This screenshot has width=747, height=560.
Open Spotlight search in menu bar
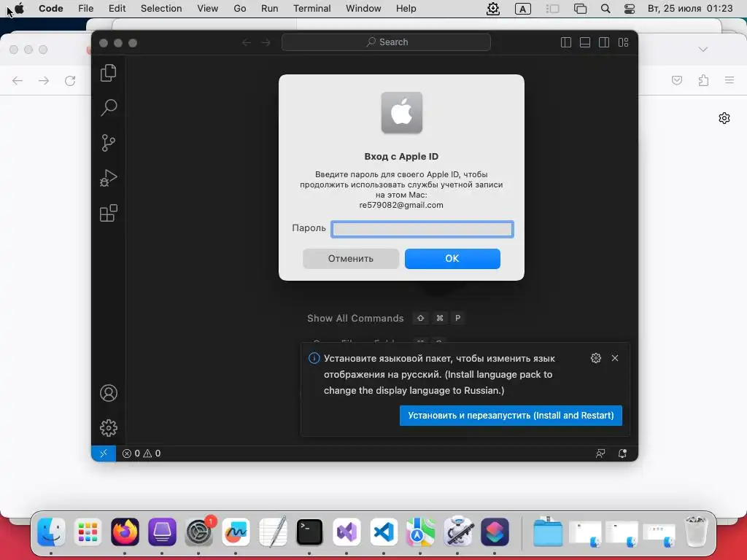coord(605,9)
